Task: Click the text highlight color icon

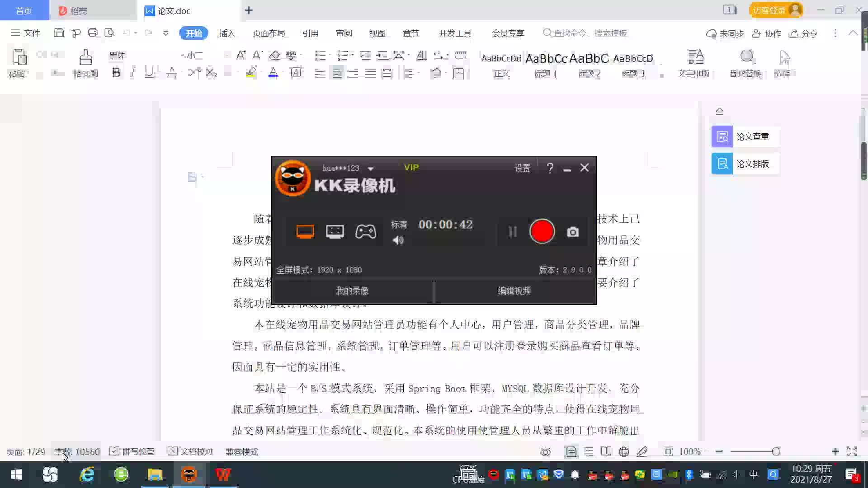Action: [x=251, y=73]
